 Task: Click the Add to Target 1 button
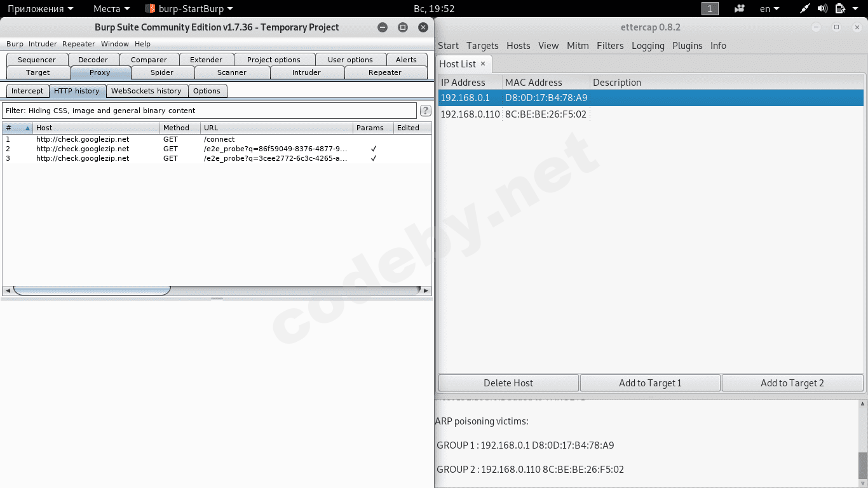tap(650, 383)
